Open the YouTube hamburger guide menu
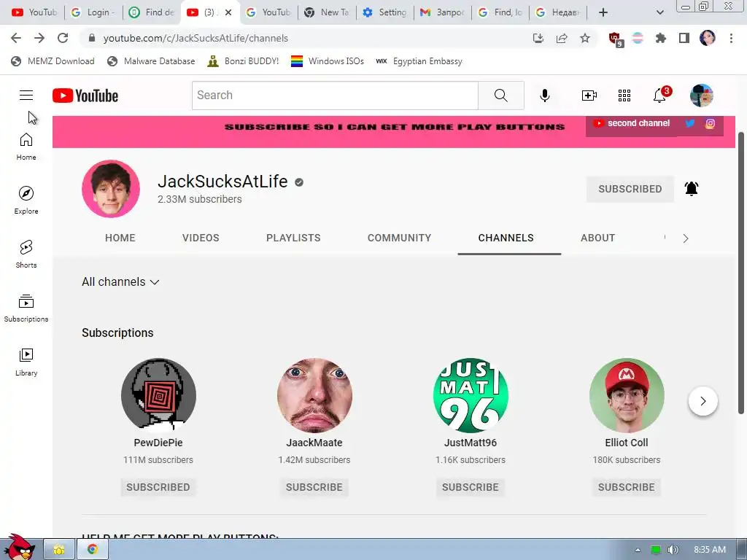 (x=26, y=96)
